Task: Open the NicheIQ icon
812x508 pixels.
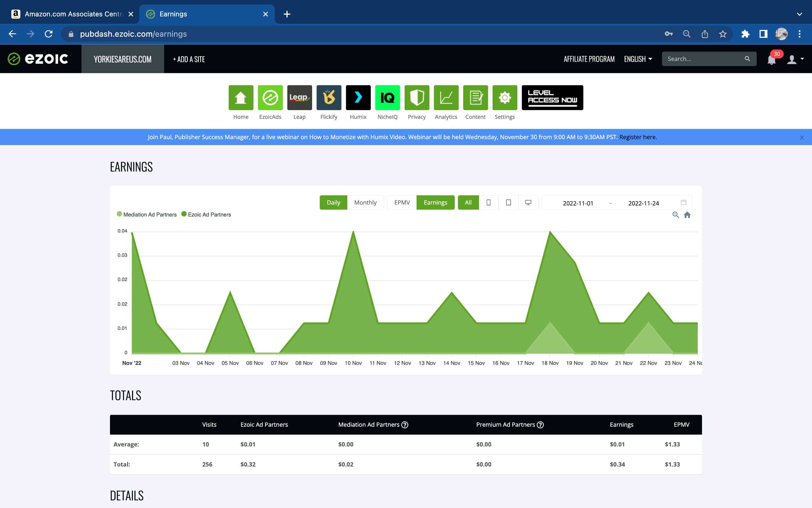Action: (388, 97)
